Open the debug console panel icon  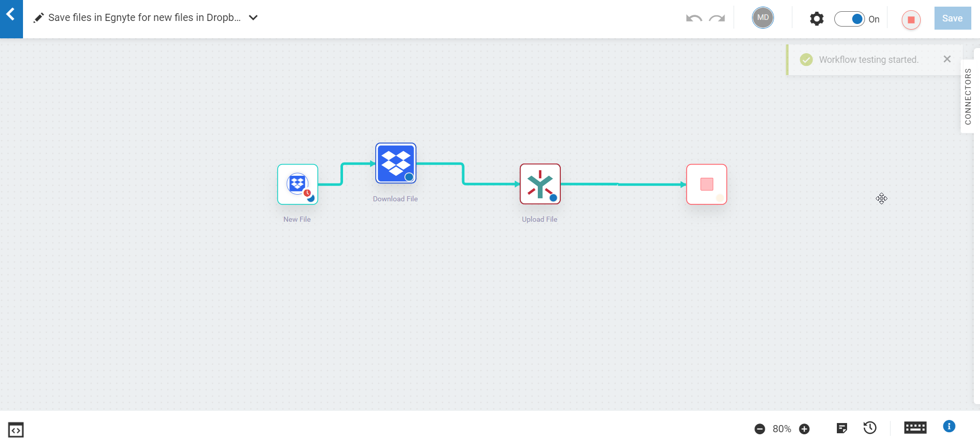pyautogui.click(x=16, y=430)
